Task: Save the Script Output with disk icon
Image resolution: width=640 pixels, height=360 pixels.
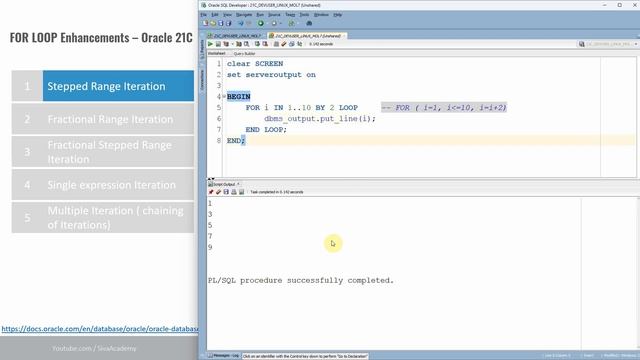Action: pyautogui.click(x=226, y=192)
